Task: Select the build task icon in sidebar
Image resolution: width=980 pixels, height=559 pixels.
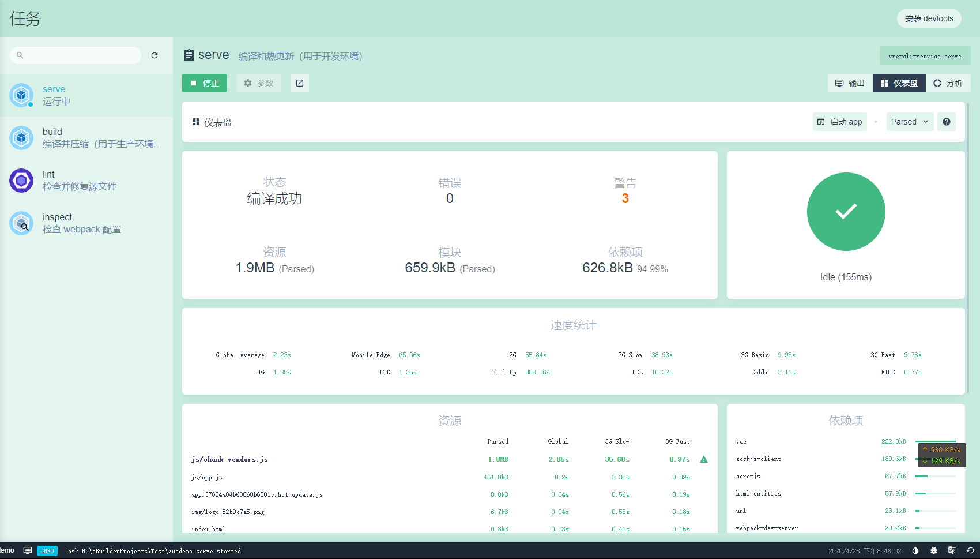Action: pyautogui.click(x=21, y=138)
